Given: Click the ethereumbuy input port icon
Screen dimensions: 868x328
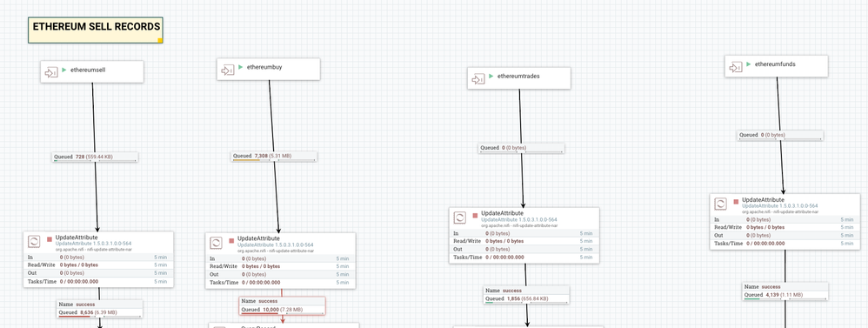Looking at the screenshot, I should 228,70.
